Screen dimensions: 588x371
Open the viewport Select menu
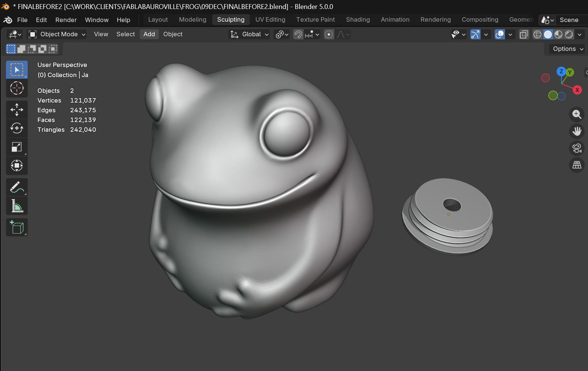tap(125, 34)
